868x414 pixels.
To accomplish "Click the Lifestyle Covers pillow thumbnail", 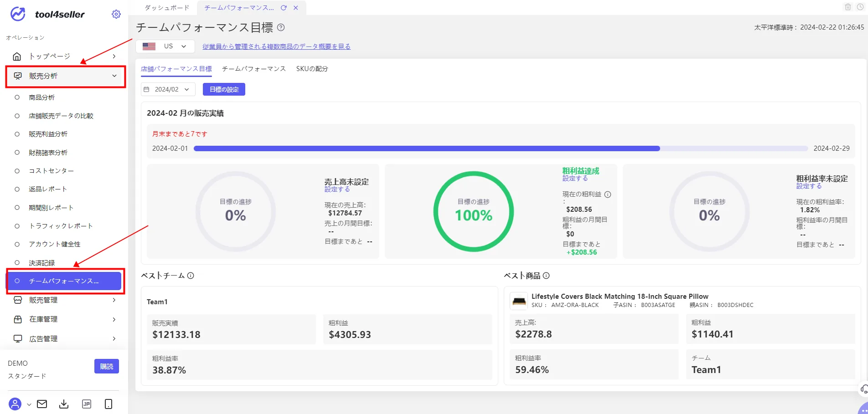I will point(519,301).
